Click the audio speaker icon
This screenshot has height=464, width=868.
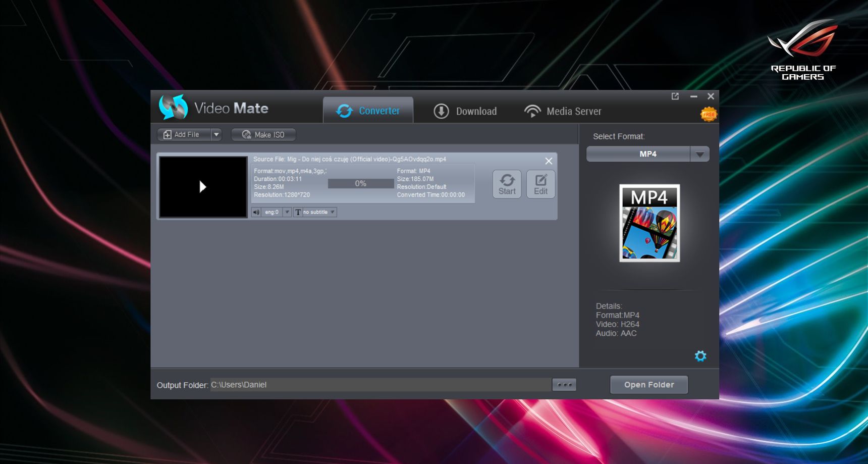[256, 212]
